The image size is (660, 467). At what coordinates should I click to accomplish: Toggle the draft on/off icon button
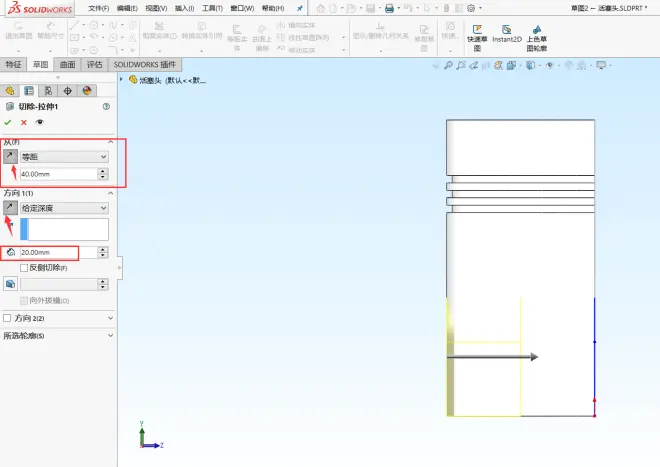point(11,284)
